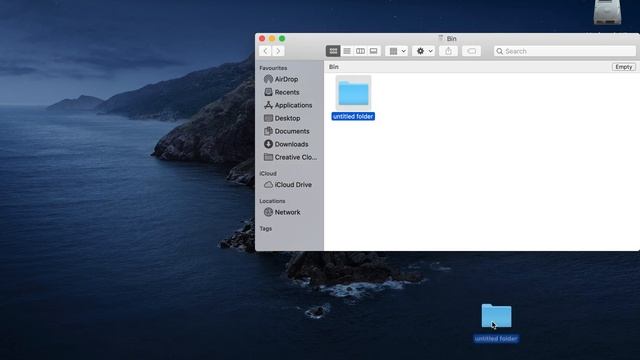Switch to list view
This screenshot has height=360, width=640.
[x=347, y=51]
